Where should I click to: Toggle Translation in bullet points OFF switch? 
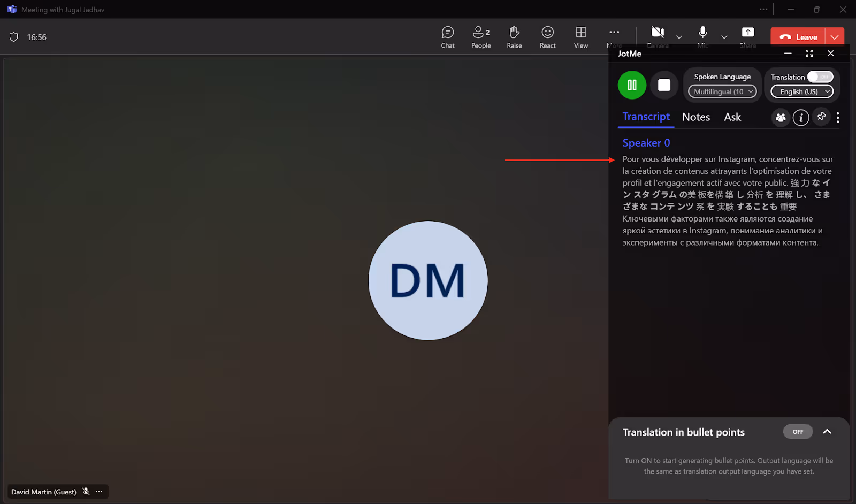[x=798, y=432]
